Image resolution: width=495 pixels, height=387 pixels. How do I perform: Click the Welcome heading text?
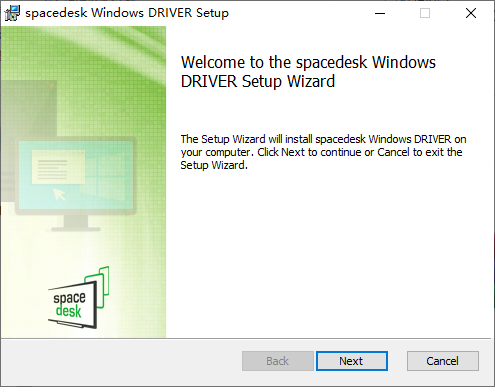pos(308,72)
